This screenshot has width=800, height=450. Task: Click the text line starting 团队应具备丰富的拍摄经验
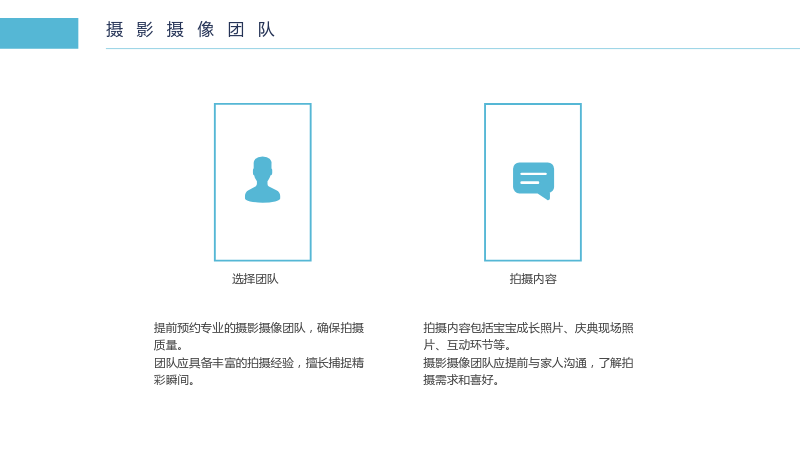(x=259, y=363)
